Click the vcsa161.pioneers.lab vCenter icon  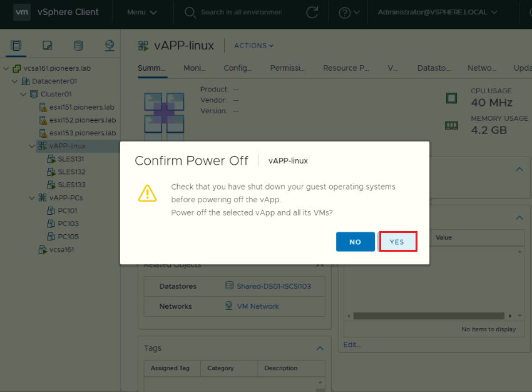(16, 68)
